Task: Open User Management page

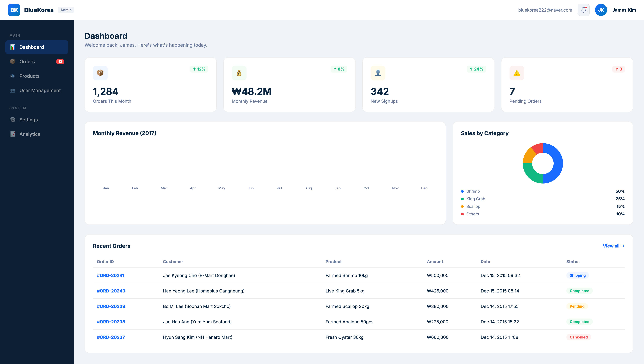Action: click(x=40, y=91)
